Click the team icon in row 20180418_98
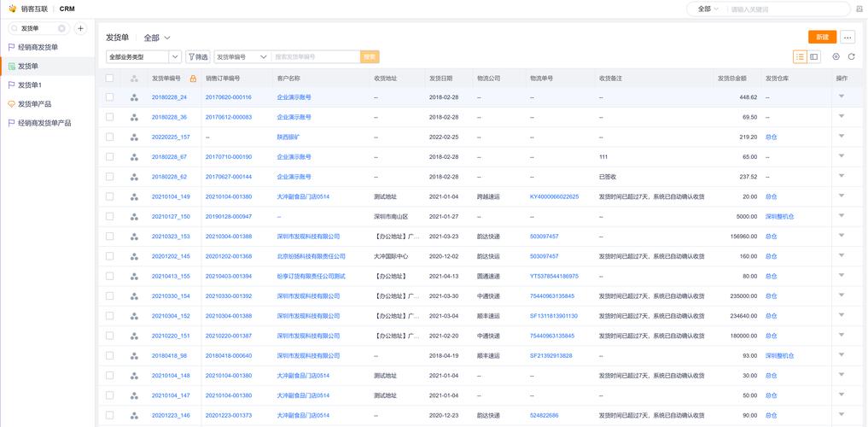Viewport: 868px width, 427px height. [x=134, y=356]
